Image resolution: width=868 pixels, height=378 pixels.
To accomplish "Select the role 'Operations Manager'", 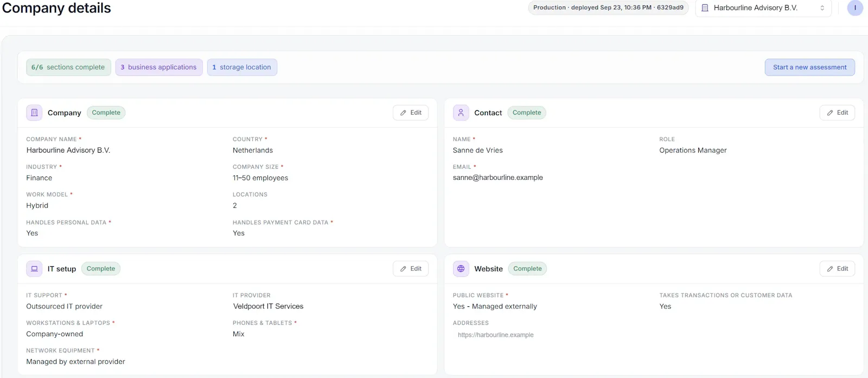I will (693, 150).
